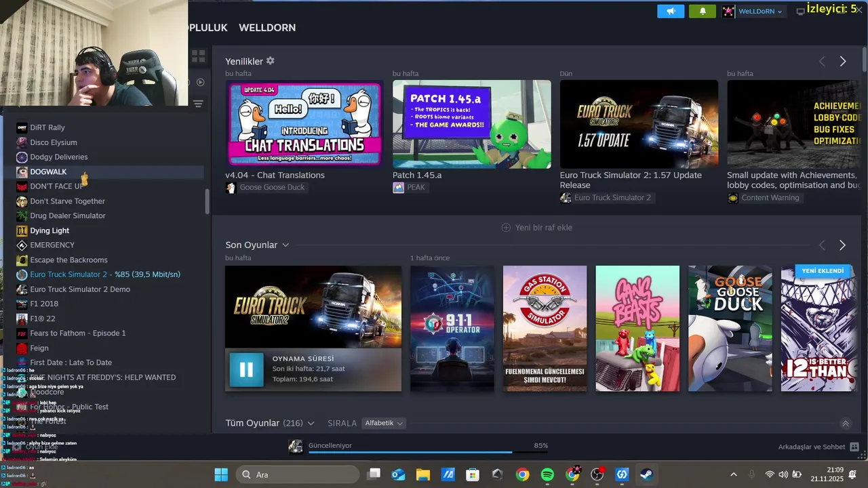Open the Goose Goose Duck game tag

pyautogui.click(x=267, y=187)
